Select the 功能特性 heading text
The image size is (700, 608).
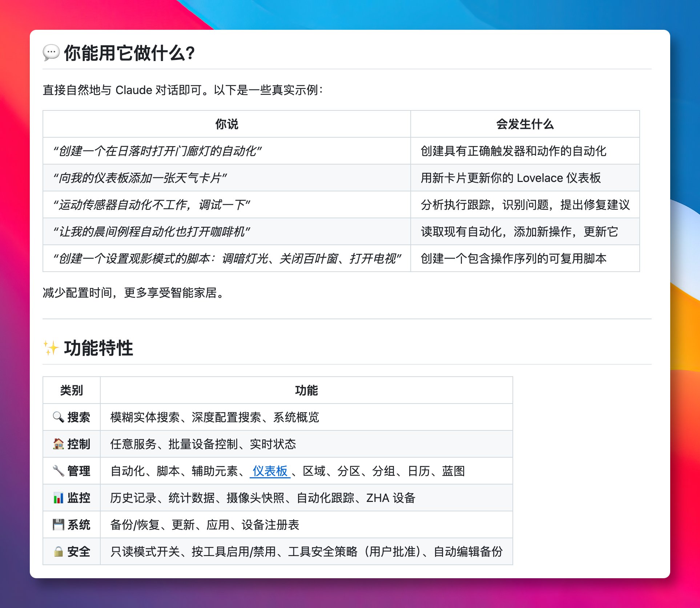[98, 348]
